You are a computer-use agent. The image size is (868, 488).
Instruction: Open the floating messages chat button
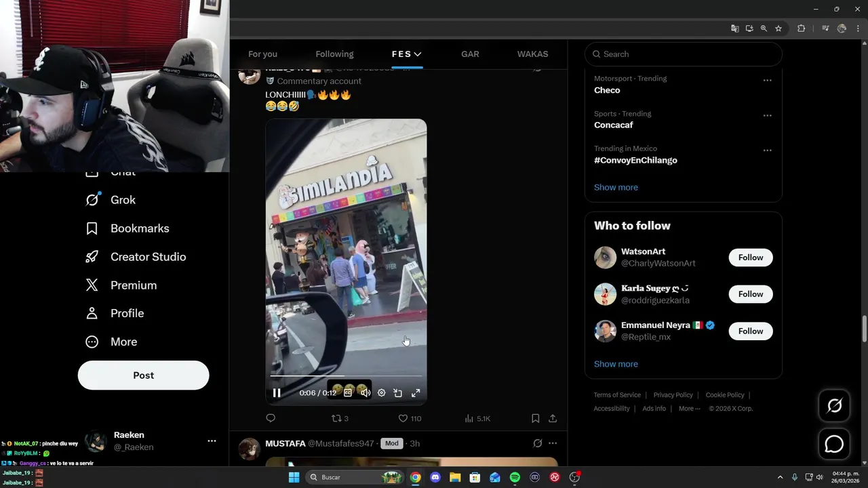(x=834, y=444)
